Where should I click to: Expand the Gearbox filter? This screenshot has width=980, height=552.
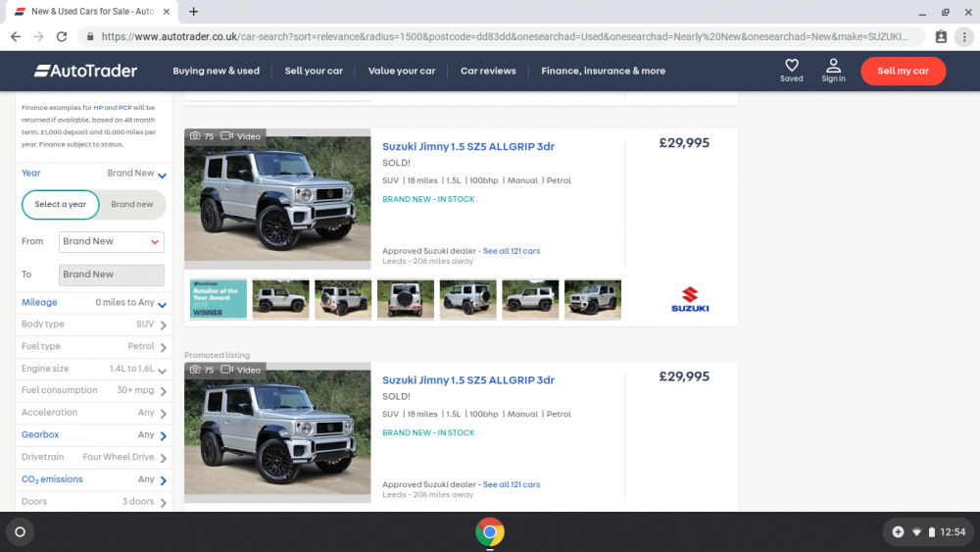[x=94, y=435]
